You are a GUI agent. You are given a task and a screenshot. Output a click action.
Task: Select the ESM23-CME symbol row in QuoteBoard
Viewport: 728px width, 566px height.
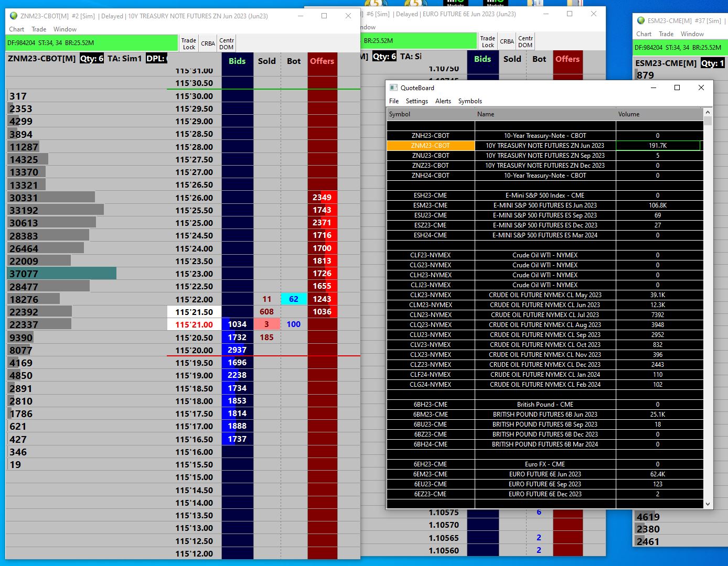pos(431,205)
